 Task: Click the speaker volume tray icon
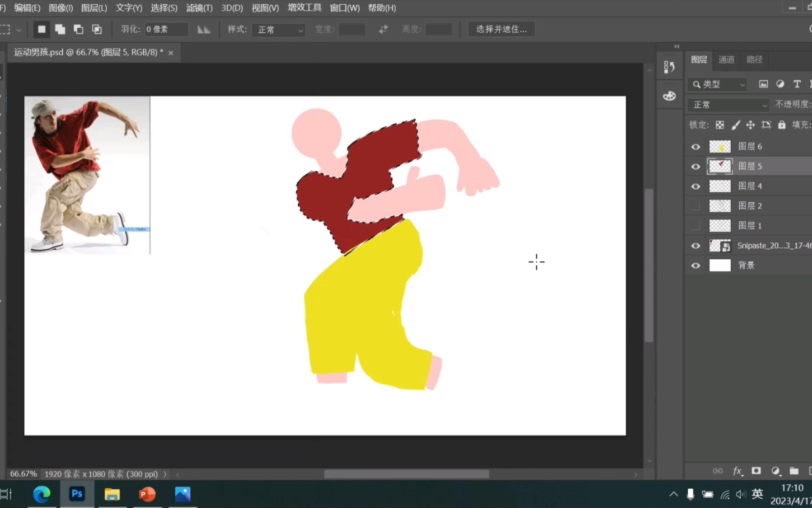coord(741,494)
